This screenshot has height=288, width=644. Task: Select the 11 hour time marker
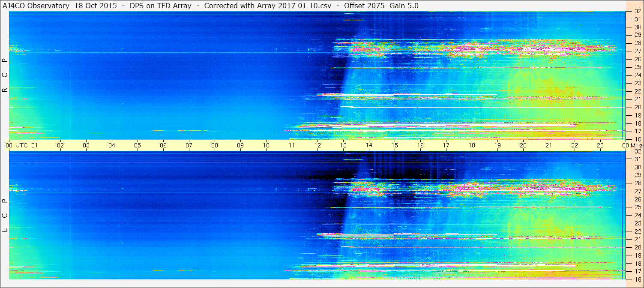pyautogui.click(x=292, y=145)
